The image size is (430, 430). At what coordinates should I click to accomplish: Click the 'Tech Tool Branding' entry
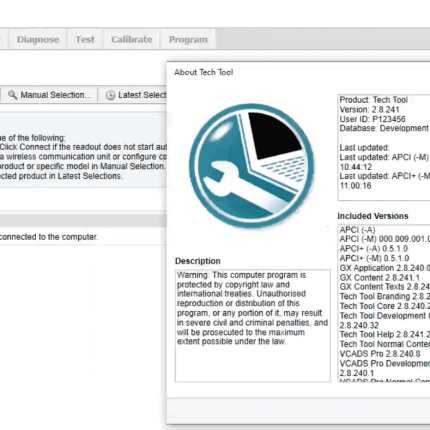pos(385,296)
